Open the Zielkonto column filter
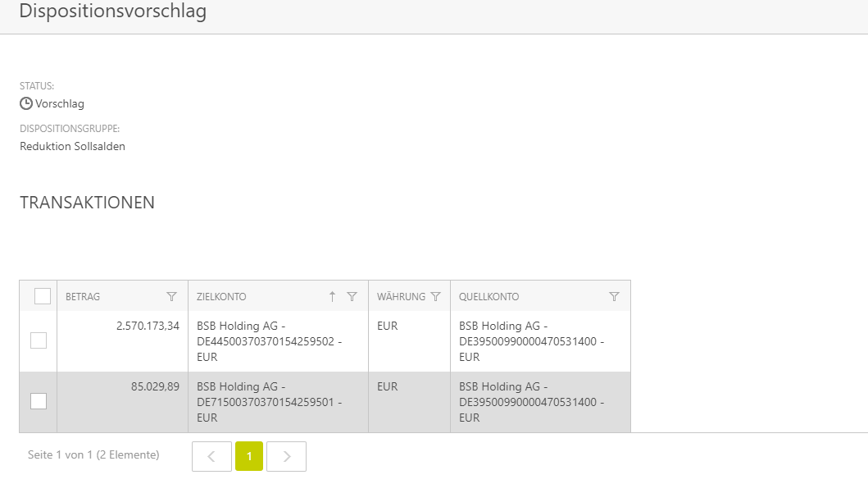868x484 pixels. (352, 297)
